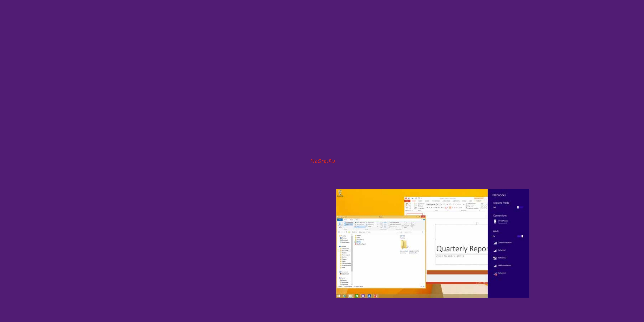Open the SLIDE SHOW tab in PowerPoint
This screenshot has height=322, width=644.
point(456,201)
